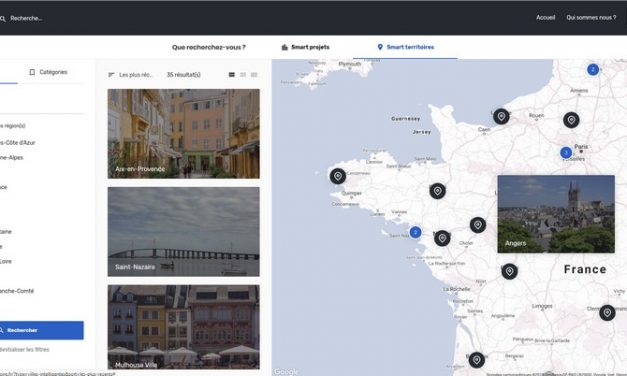Click the map pin northwest of Cholet
The width and height of the screenshot is (627, 376).
click(x=442, y=238)
